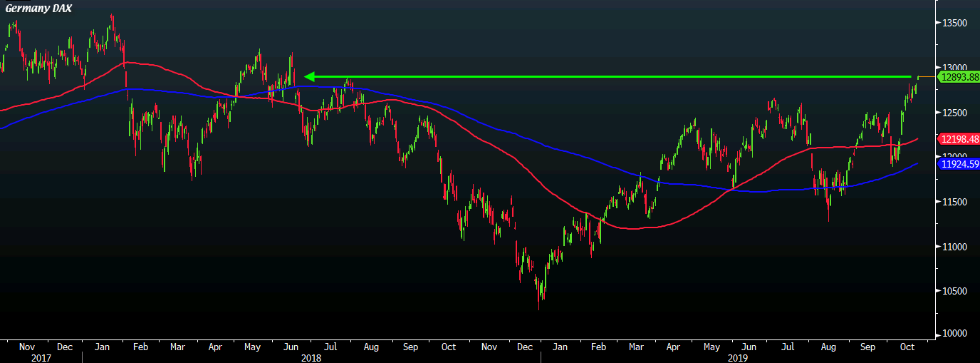Click the Sep label near the chart's right end
The width and height of the screenshot is (980, 363).
pos(868,347)
